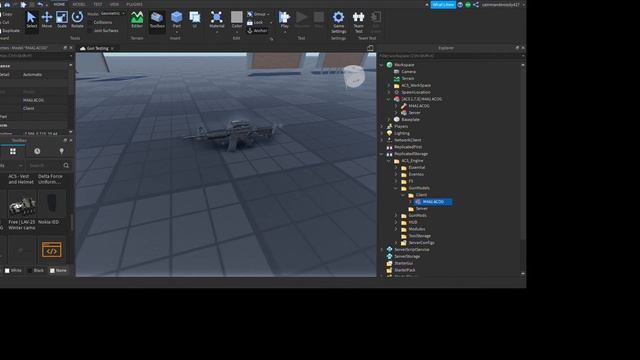640x360 pixels.
Task: Select the Black background option in the Toolbox
Action: click(x=36, y=270)
